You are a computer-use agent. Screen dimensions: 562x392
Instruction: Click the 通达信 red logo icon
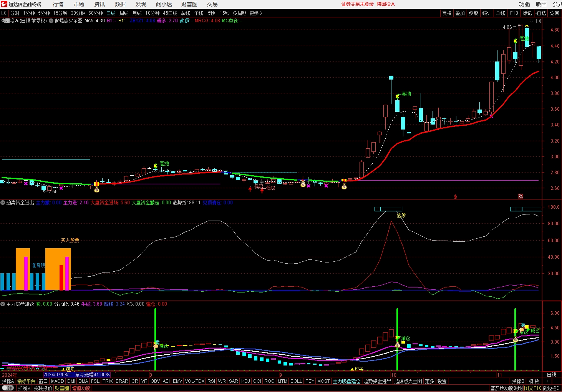[x=4, y=4]
